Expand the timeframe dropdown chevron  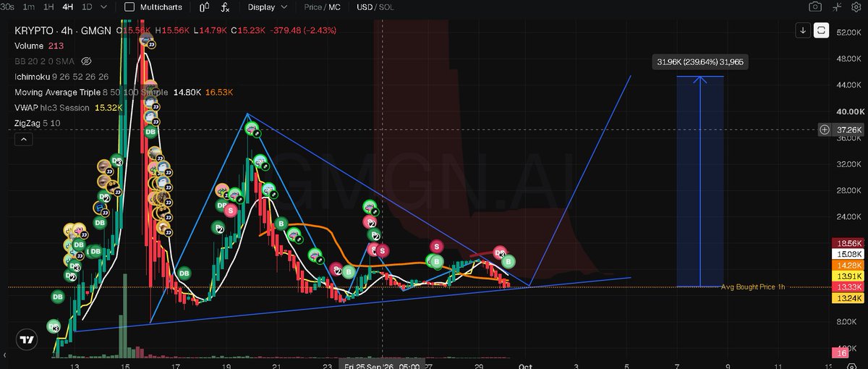[106, 7]
